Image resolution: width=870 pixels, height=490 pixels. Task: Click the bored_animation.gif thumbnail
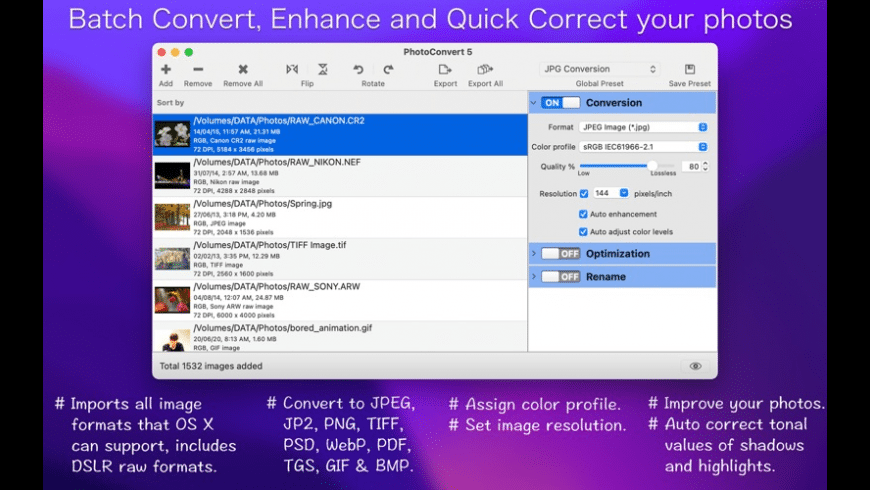point(173,340)
